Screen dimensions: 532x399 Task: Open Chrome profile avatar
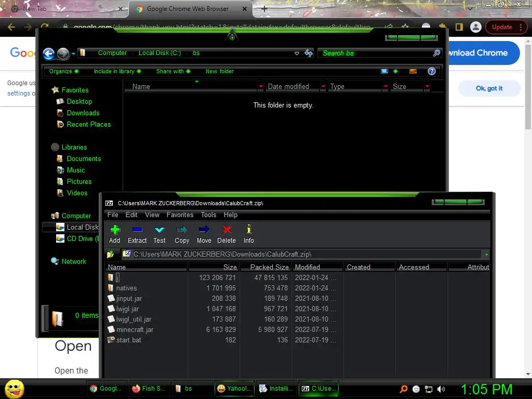(476, 27)
